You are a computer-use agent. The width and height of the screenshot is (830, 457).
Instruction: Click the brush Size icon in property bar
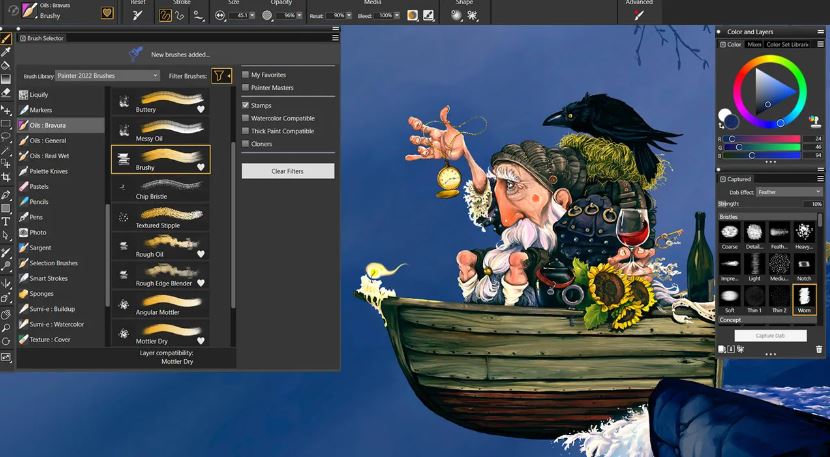tap(220, 16)
